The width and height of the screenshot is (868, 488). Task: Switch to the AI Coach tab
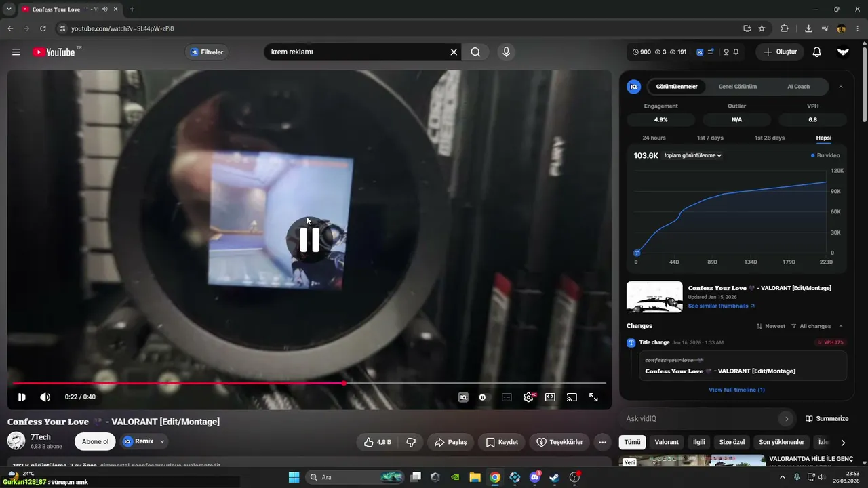(798, 87)
